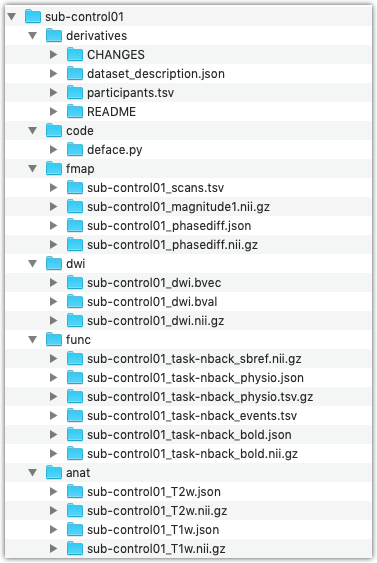Click the participants.tsv folder icon

pyautogui.click(x=75, y=92)
